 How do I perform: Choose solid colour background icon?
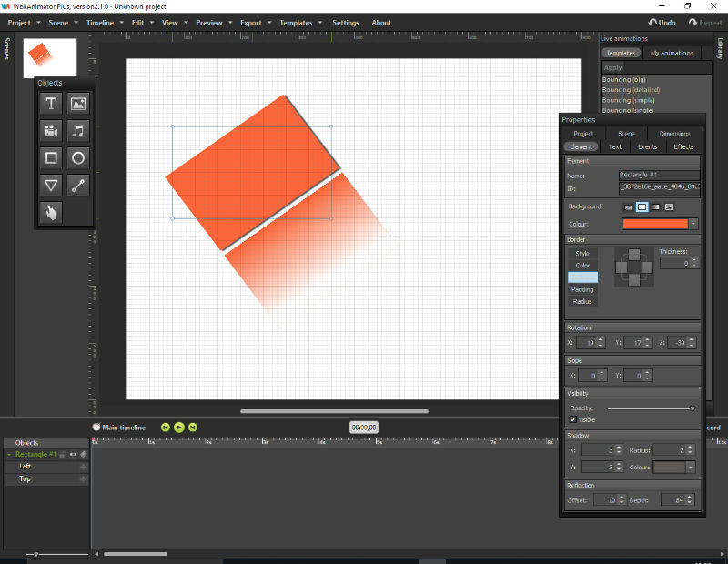[x=642, y=207]
